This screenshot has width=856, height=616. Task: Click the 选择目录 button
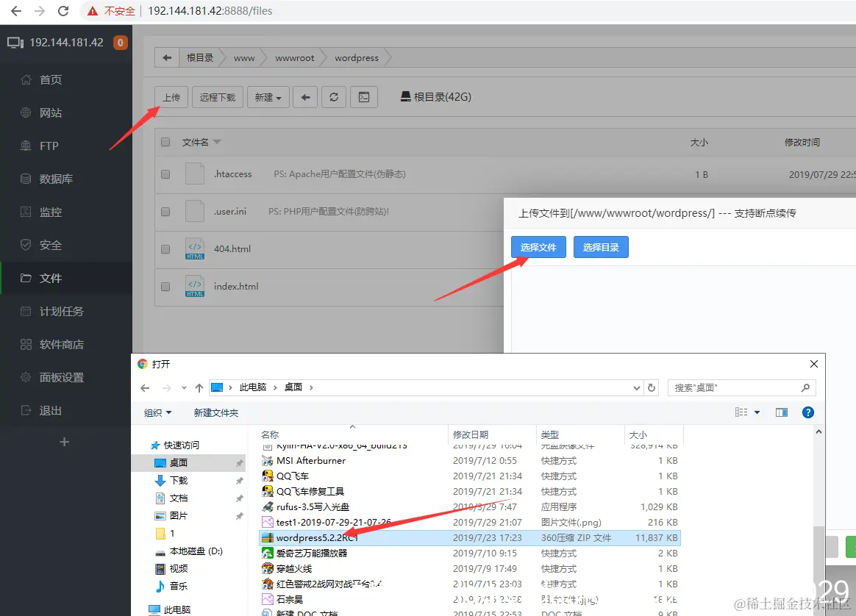click(601, 247)
